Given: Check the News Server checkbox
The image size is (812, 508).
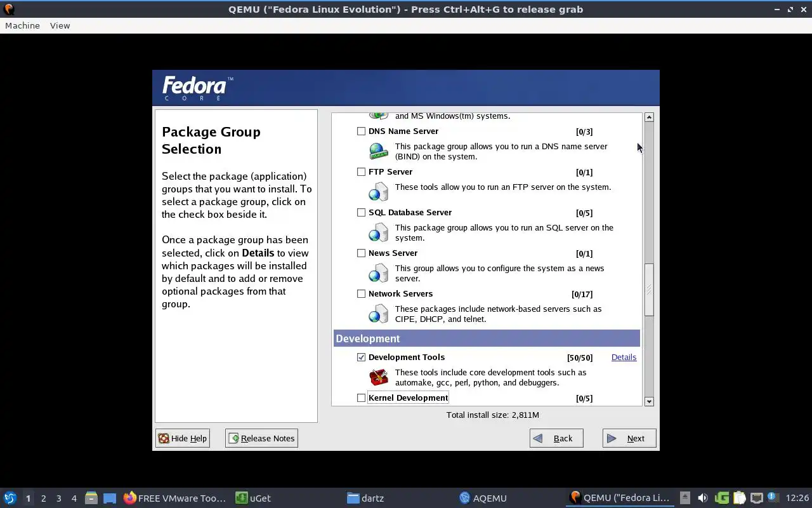Looking at the screenshot, I should coord(361,253).
